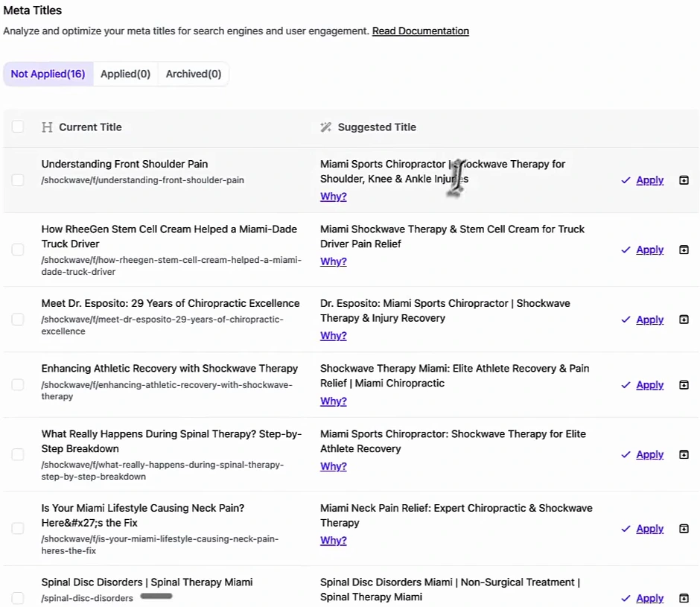The height and width of the screenshot is (607, 700).
Task: Open Why? for Elite Athlete Recovery & Pain Relief
Action: [x=334, y=401]
